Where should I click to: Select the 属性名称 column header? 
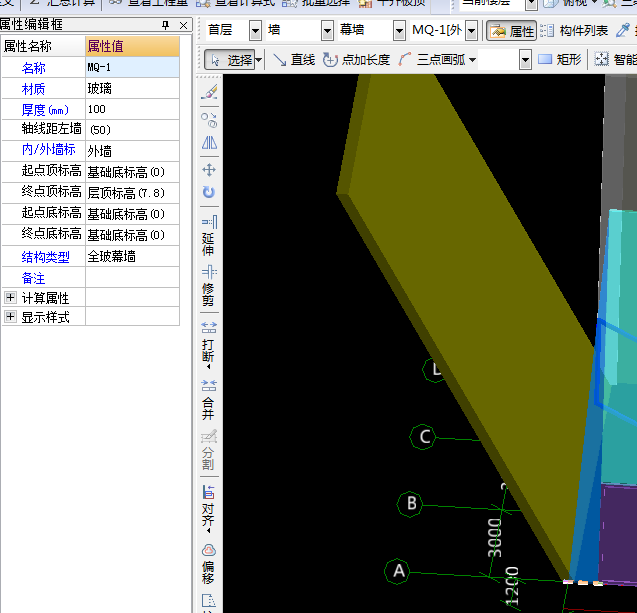click(43, 46)
